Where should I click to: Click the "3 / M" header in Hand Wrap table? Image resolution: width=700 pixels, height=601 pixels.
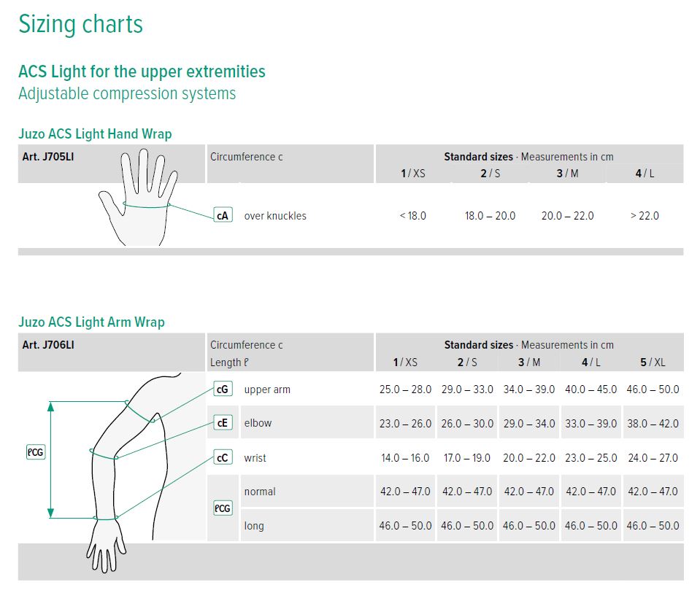pyautogui.click(x=567, y=173)
